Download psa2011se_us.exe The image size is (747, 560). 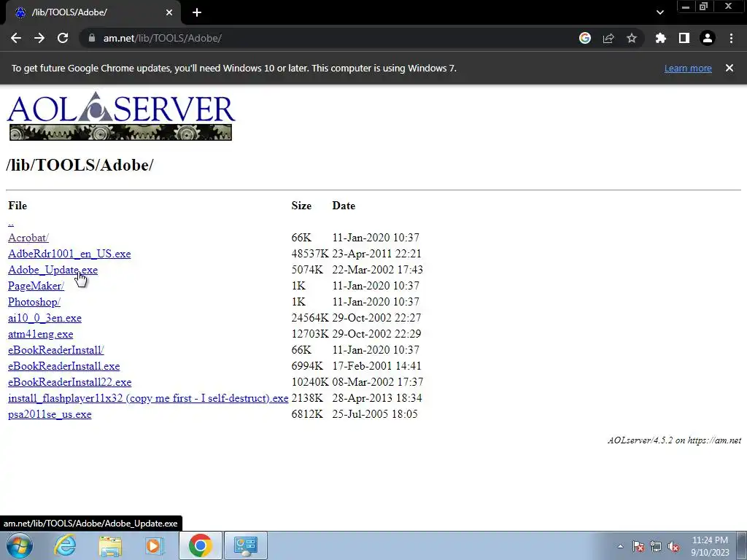(x=50, y=414)
